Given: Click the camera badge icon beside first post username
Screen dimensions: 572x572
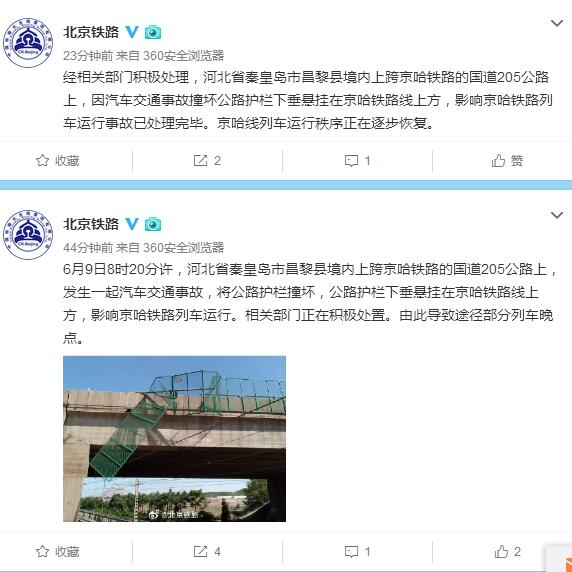Looking at the screenshot, I should 153,32.
